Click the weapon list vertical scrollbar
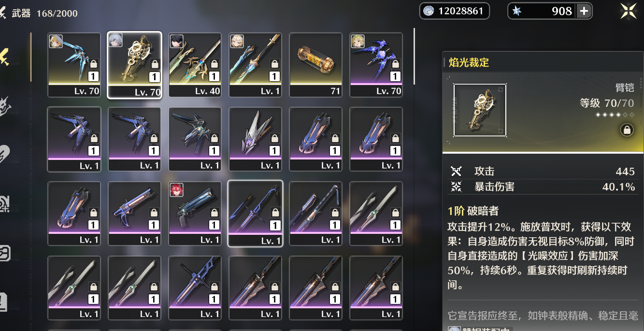This screenshot has width=644, height=331. [414, 56]
